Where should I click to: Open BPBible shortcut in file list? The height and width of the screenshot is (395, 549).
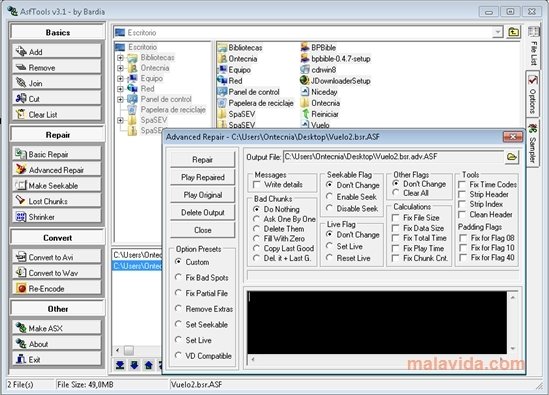tap(318, 47)
